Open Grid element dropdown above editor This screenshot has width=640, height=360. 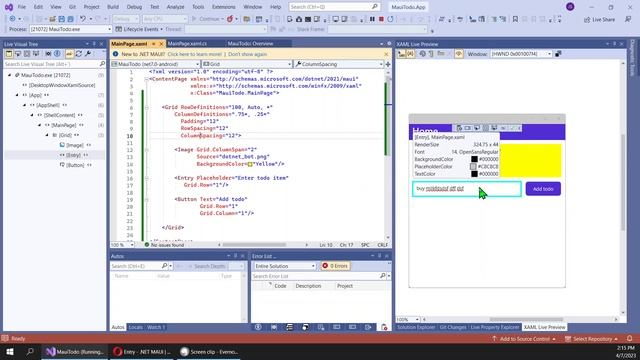click(x=247, y=64)
